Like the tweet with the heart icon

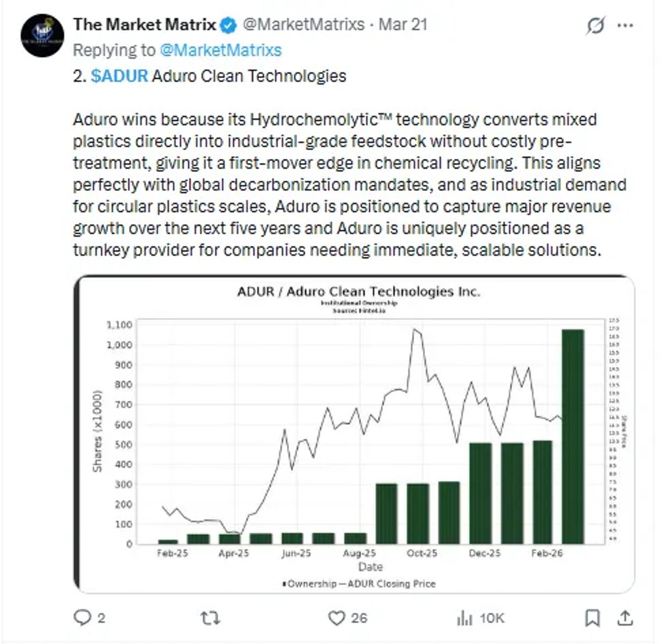click(x=338, y=618)
